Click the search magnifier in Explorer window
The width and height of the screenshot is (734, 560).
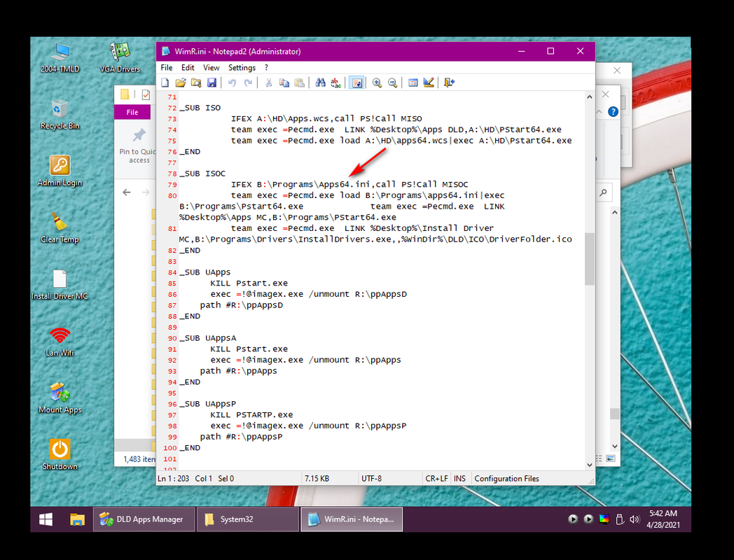[x=604, y=192]
